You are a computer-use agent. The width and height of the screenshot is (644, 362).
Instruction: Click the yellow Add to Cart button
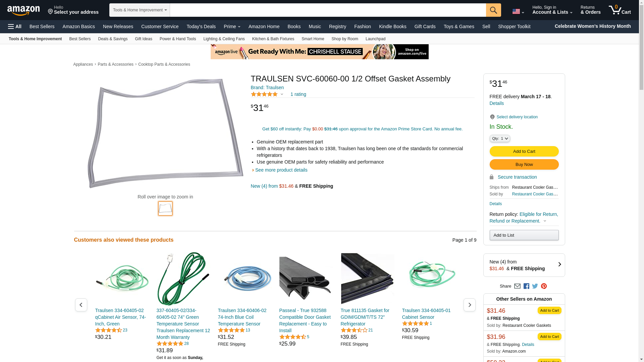pos(524,152)
